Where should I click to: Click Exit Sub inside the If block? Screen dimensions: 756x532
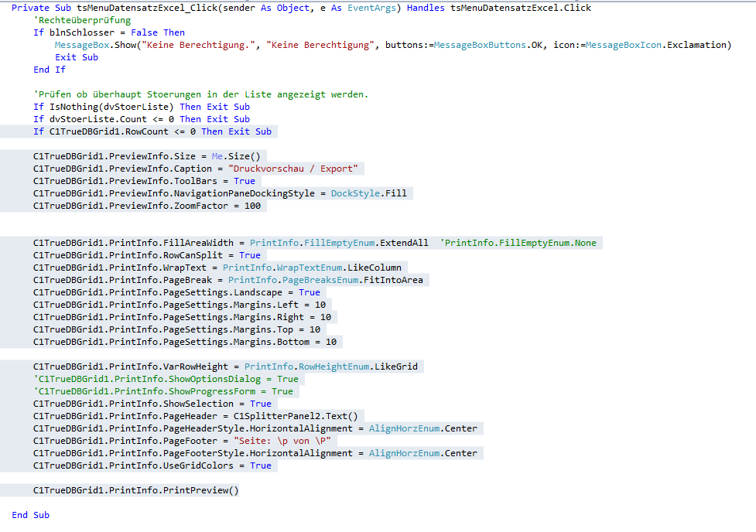pos(77,57)
